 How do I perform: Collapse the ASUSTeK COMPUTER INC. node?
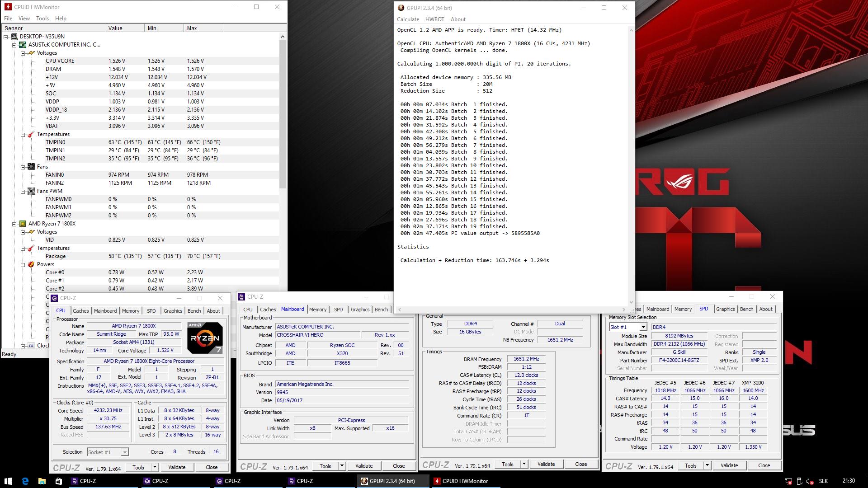pyautogui.click(x=14, y=45)
